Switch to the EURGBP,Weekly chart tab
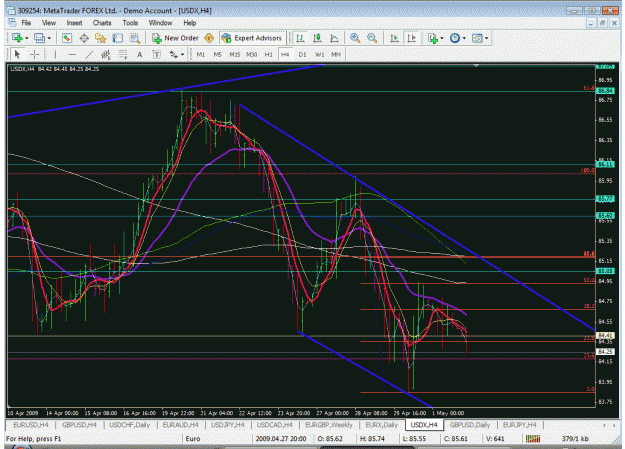The image size is (625, 449). (x=329, y=425)
